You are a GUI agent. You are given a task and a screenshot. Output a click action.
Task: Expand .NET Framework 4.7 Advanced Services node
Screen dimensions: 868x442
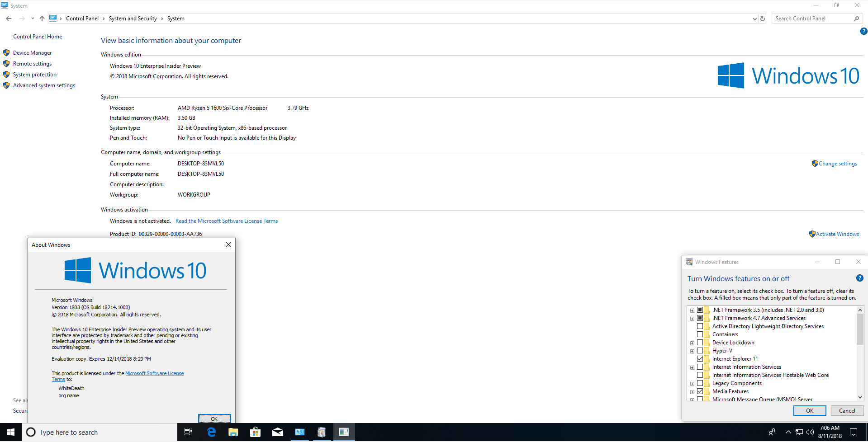point(692,319)
